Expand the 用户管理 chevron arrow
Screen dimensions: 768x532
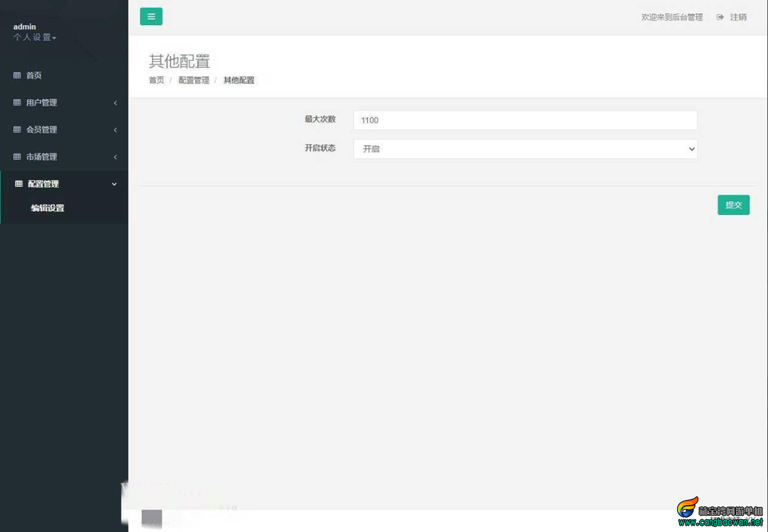tap(115, 103)
